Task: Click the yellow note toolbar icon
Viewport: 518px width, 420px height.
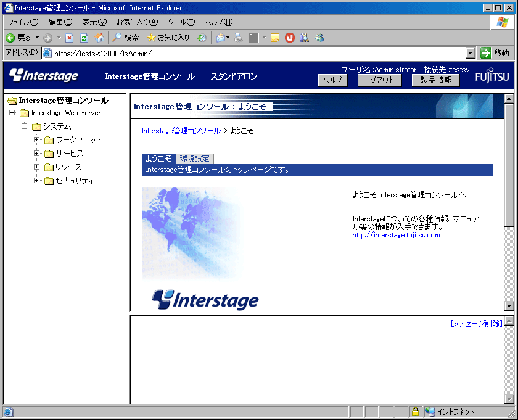Action: [x=275, y=38]
